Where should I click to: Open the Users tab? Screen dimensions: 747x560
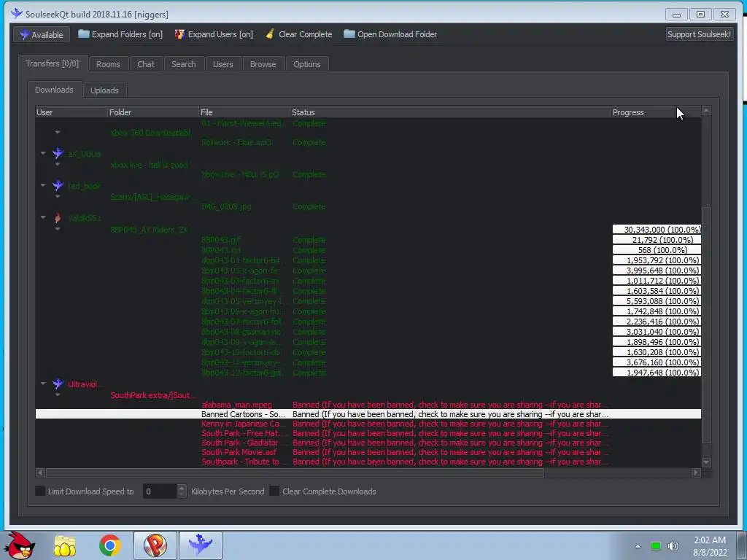tap(223, 64)
